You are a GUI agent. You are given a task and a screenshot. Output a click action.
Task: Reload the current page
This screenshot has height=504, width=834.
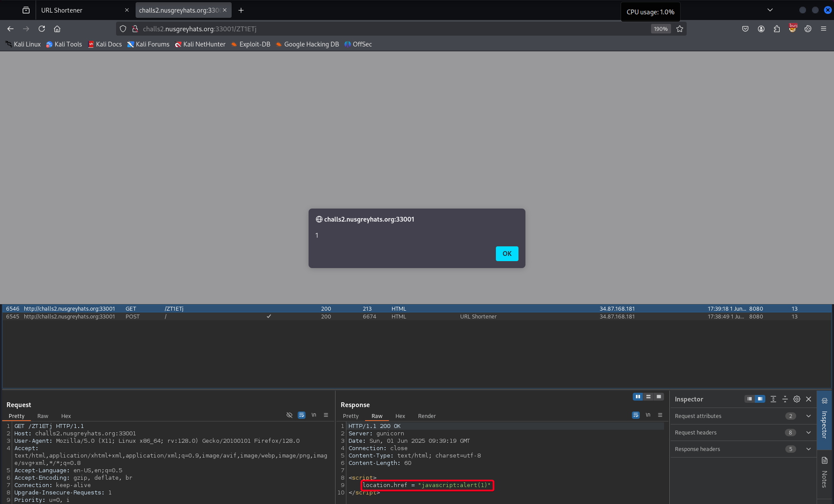(x=42, y=29)
